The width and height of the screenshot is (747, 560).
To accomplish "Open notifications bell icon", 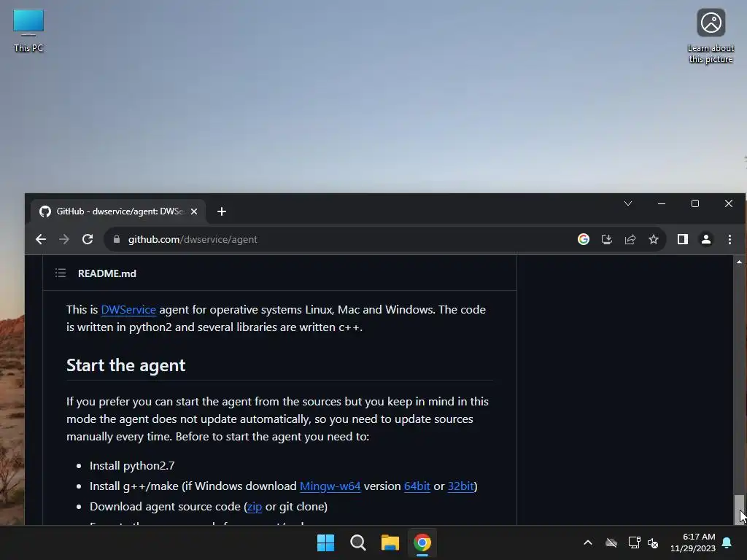I will pyautogui.click(x=727, y=542).
